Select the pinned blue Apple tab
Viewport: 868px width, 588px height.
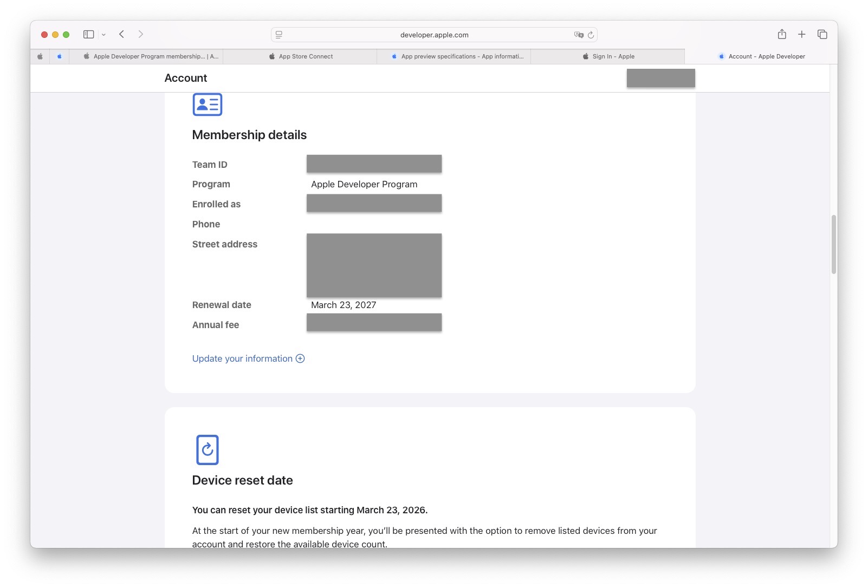60,56
